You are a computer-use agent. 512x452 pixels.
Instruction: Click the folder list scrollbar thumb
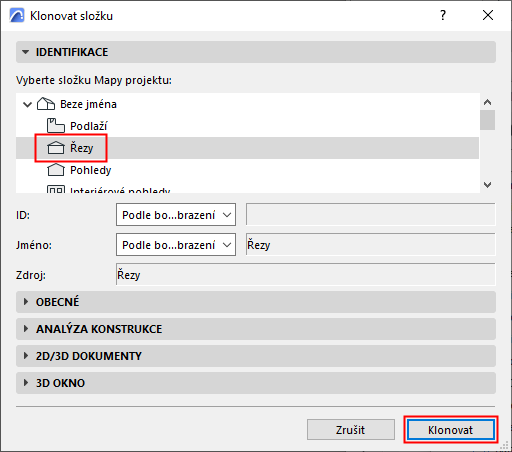(487, 120)
